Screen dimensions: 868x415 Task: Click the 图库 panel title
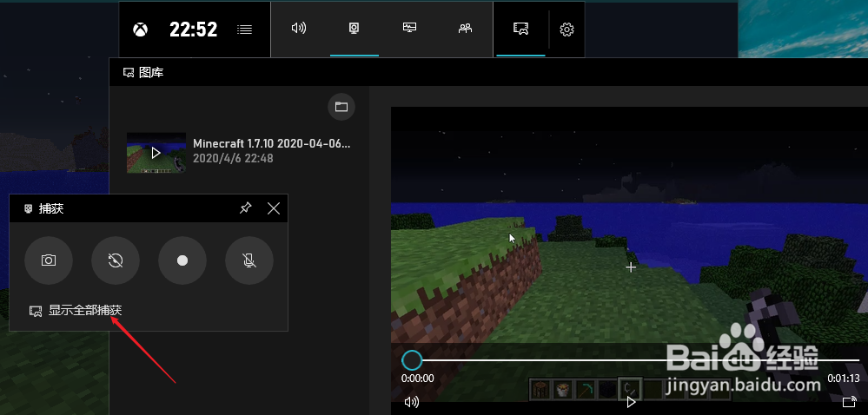pyautogui.click(x=151, y=72)
